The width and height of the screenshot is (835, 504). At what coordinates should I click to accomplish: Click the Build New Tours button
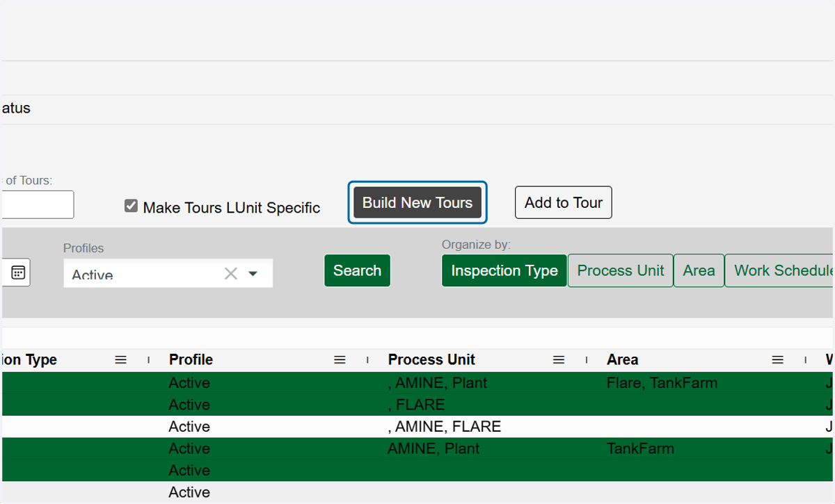pos(417,202)
